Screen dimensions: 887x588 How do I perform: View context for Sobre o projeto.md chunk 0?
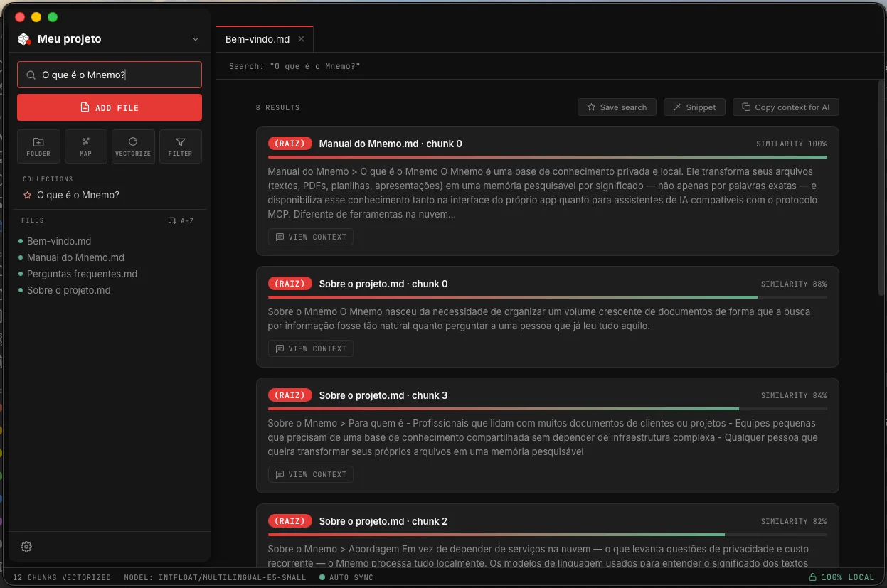(x=311, y=348)
